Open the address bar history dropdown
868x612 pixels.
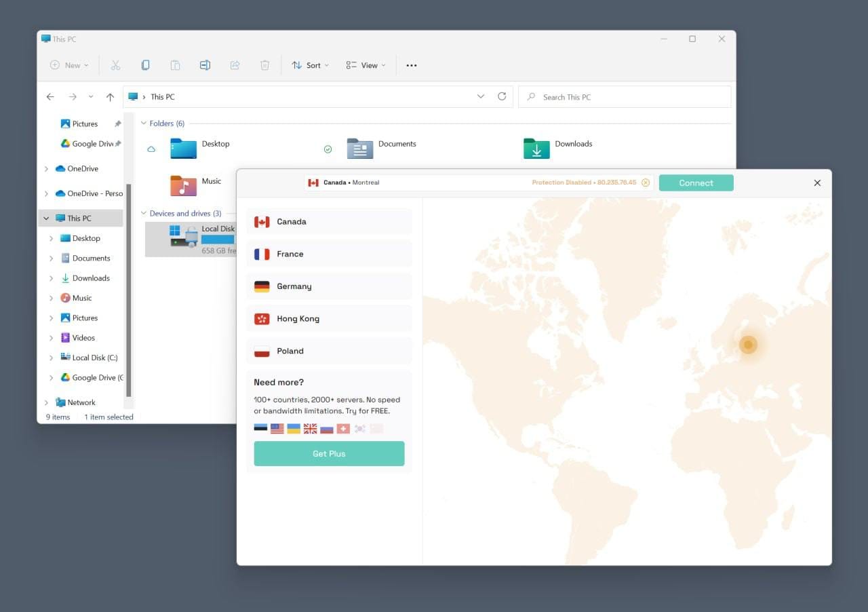click(x=481, y=96)
